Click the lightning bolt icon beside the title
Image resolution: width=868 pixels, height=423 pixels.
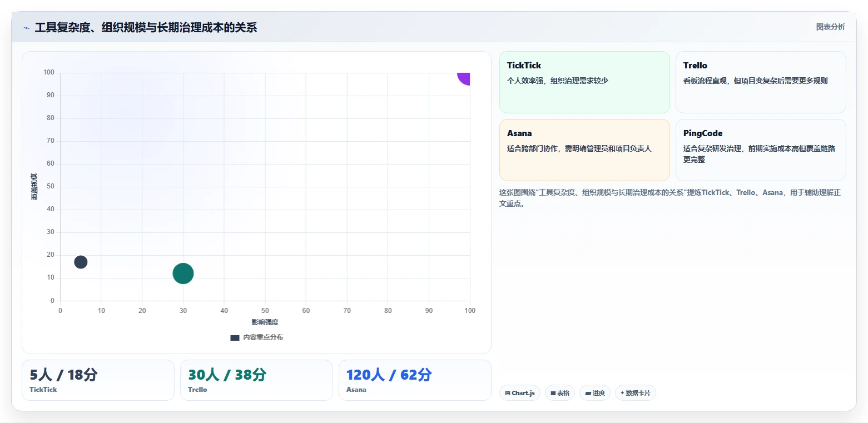point(26,27)
